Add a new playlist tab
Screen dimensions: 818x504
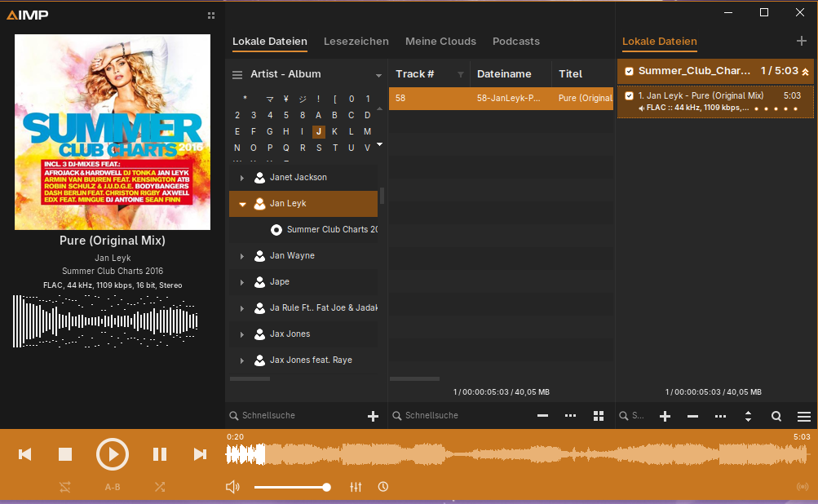[x=802, y=41]
